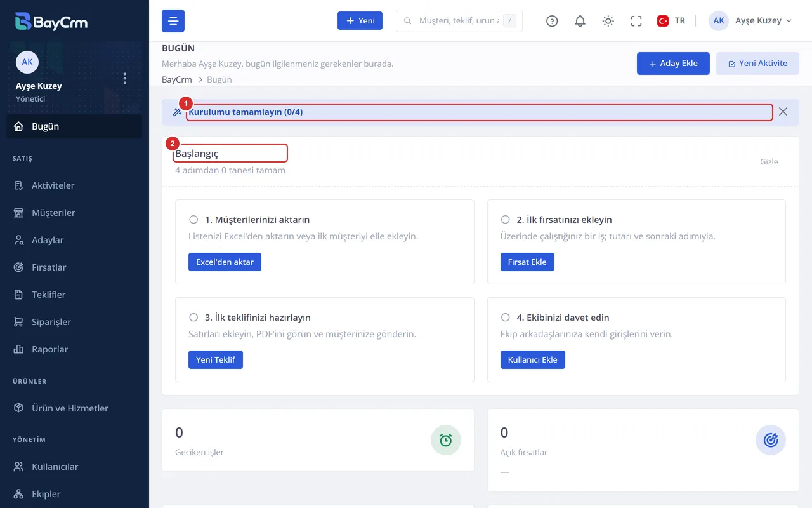Viewport: 812px width, 508px height.
Task: Go to Teklifler in the sidebar
Action: point(74,295)
